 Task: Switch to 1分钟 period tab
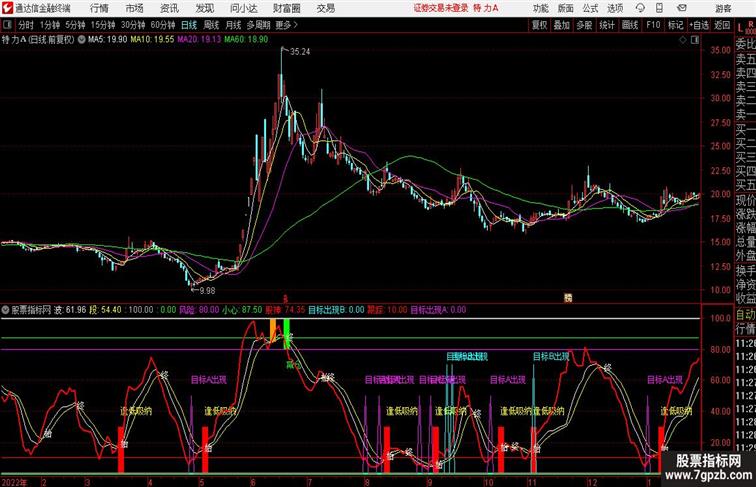click(x=50, y=25)
